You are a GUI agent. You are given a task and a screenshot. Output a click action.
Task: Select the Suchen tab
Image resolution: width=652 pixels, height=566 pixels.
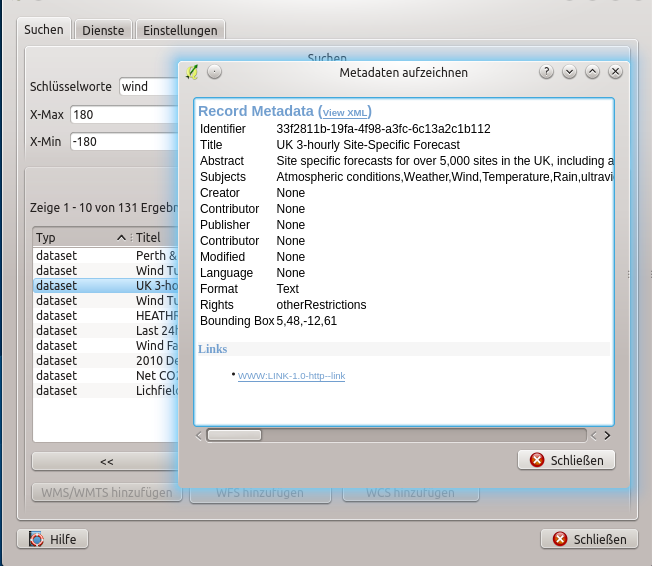[x=44, y=30]
